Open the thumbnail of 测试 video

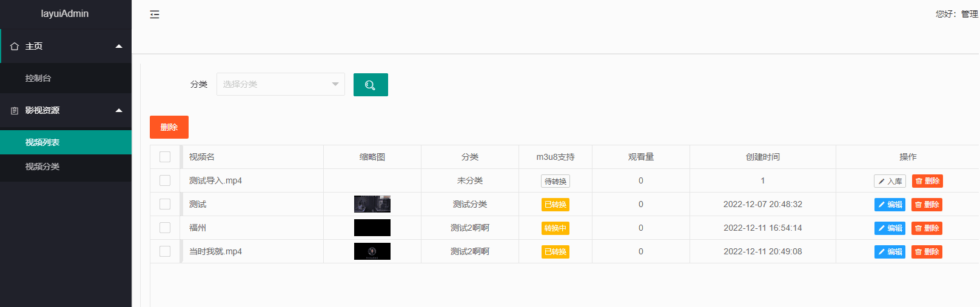pyautogui.click(x=372, y=204)
